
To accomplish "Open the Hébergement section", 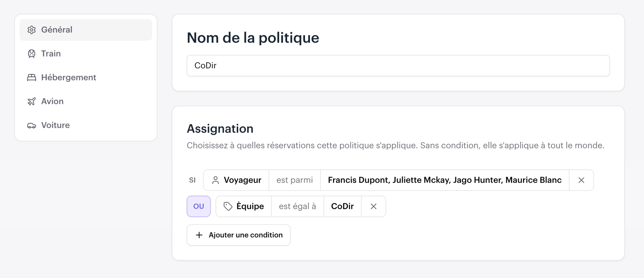I will coord(86,78).
